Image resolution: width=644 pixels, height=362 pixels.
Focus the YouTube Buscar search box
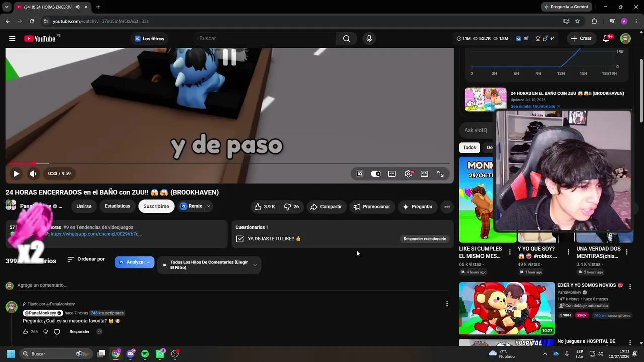click(264, 39)
